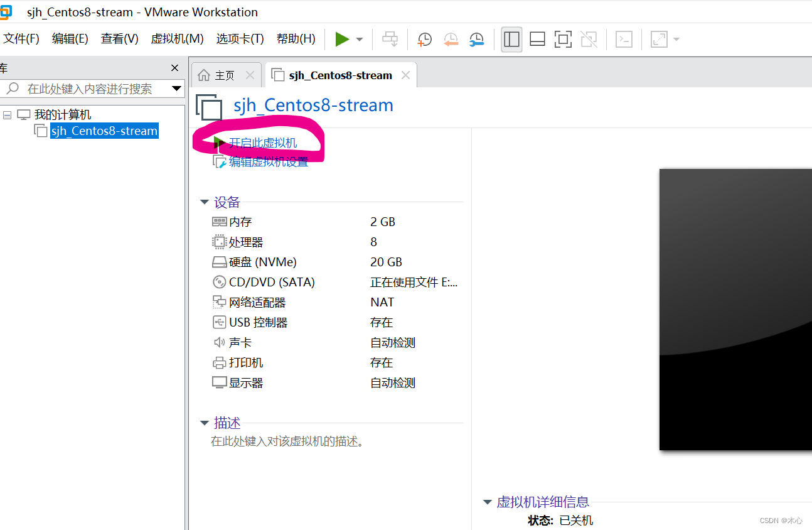Open the snapshot manager wrench icon
The width and height of the screenshot is (812, 530).
point(477,40)
